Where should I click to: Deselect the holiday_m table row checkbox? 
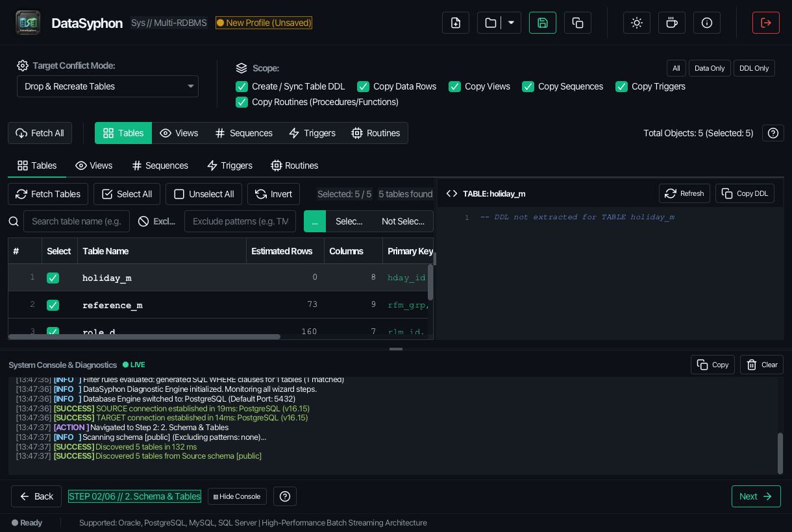tap(53, 278)
